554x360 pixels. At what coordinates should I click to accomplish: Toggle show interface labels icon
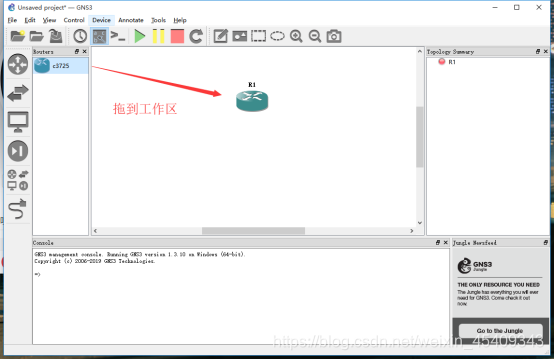tap(99, 36)
